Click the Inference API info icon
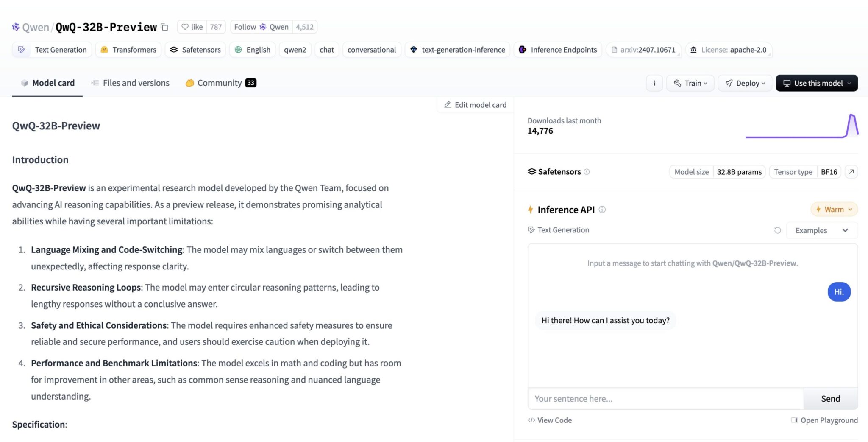The width and height of the screenshot is (868, 442). click(x=602, y=210)
